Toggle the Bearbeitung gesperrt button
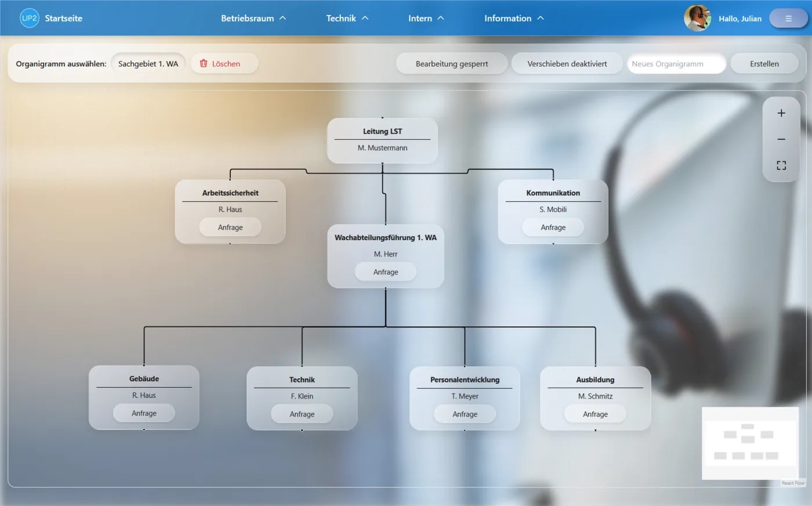Viewport: 812px width, 506px height. tap(451, 64)
